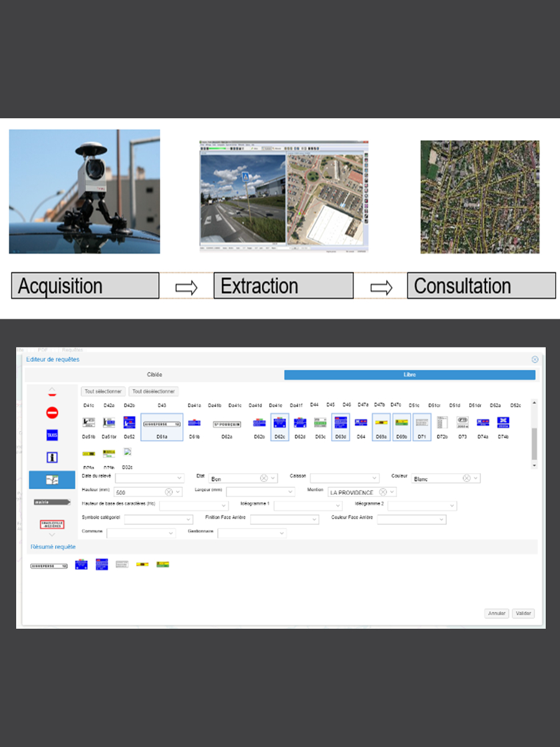Open the Date du relevé dropdown
The width and height of the screenshot is (560, 747).
[180, 478]
